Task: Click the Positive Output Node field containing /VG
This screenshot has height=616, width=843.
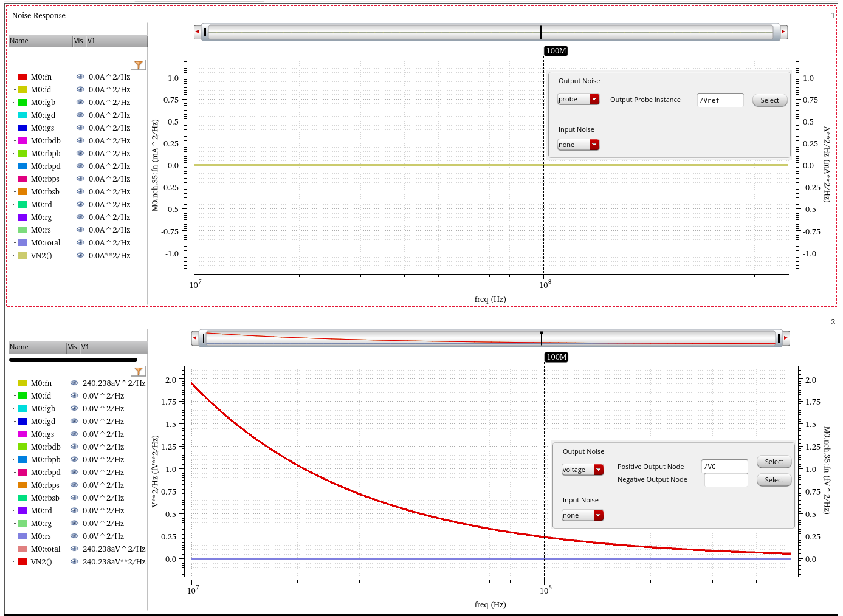Action: tap(724, 467)
